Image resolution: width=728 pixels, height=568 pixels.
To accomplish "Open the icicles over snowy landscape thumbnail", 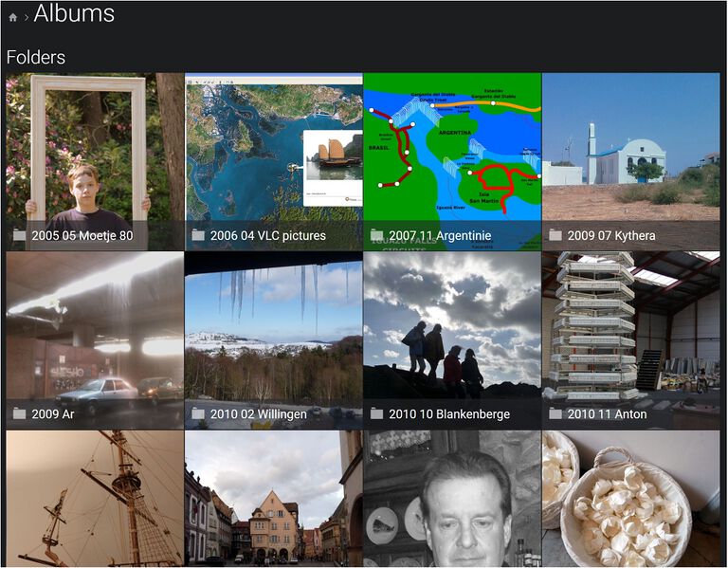I will click(x=273, y=327).
